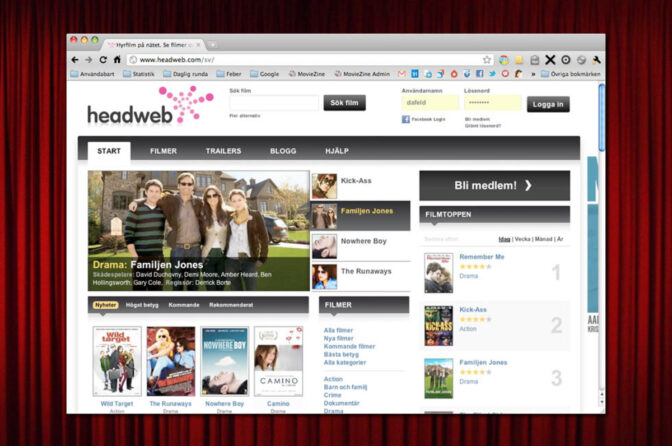Select The Runaways in the featured list
Image resolution: width=672 pixels, height=446 pixels.
tap(360, 276)
